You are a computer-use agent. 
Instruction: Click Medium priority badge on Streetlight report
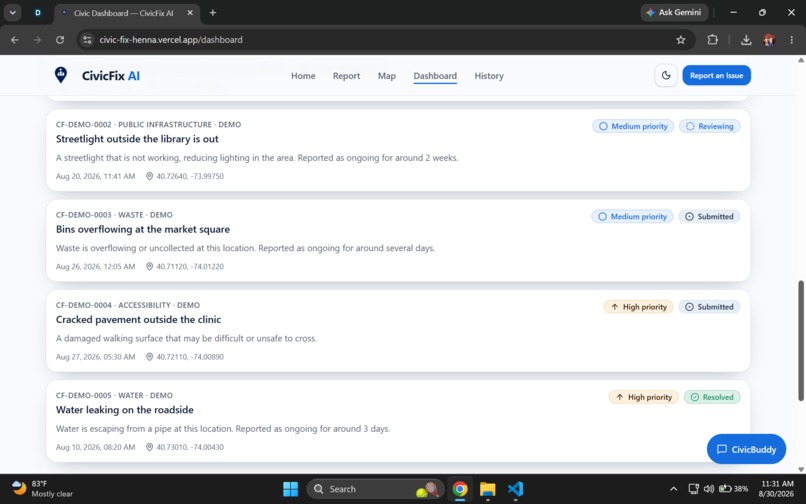click(x=633, y=126)
